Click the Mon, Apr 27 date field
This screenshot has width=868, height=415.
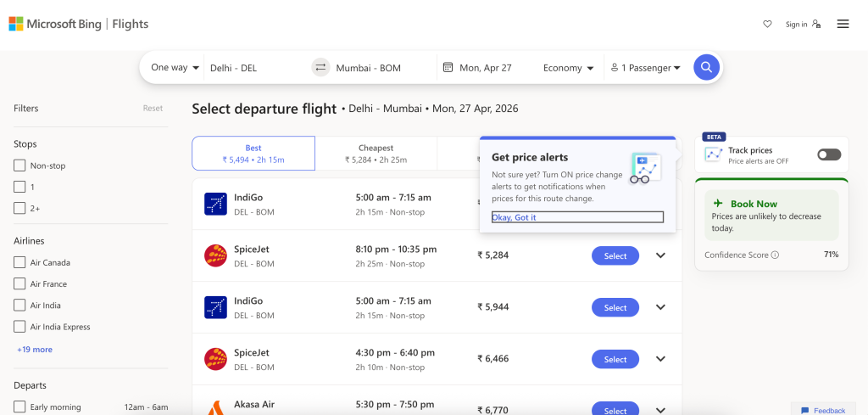point(486,68)
